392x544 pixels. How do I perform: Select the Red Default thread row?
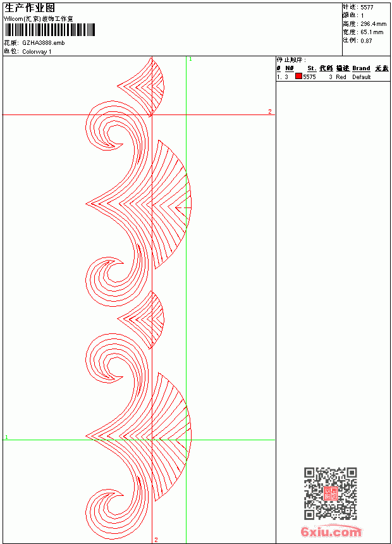tap(333, 77)
